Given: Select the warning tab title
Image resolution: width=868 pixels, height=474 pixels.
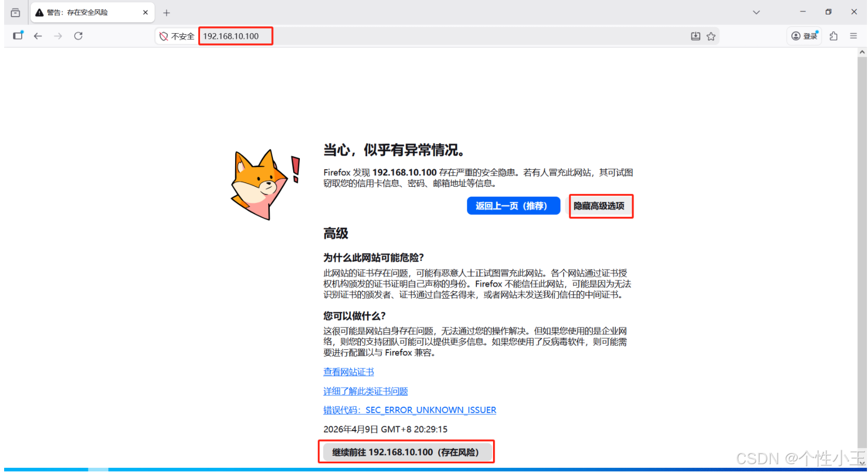Looking at the screenshot, I should pos(77,12).
